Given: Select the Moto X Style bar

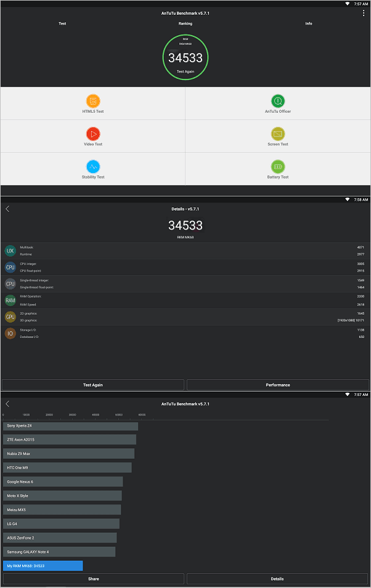Looking at the screenshot, I should click(62, 496).
